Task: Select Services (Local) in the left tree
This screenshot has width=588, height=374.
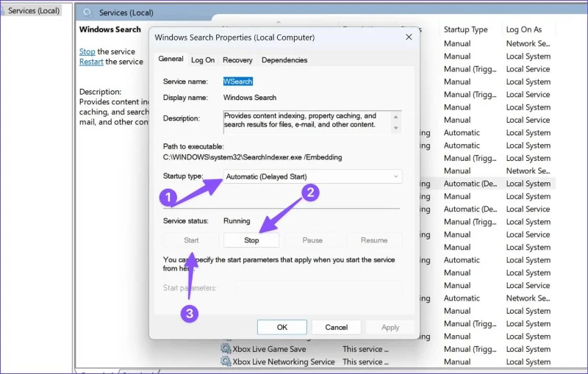Action: pyautogui.click(x=34, y=10)
